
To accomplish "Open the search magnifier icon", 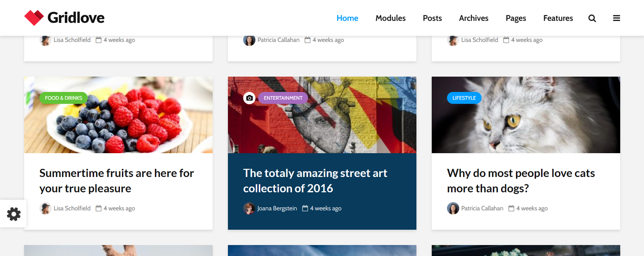I will (x=592, y=18).
